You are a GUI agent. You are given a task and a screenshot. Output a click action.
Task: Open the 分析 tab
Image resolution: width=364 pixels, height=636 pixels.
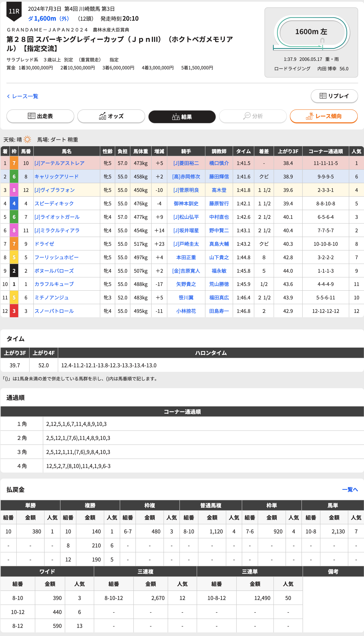pos(253,116)
